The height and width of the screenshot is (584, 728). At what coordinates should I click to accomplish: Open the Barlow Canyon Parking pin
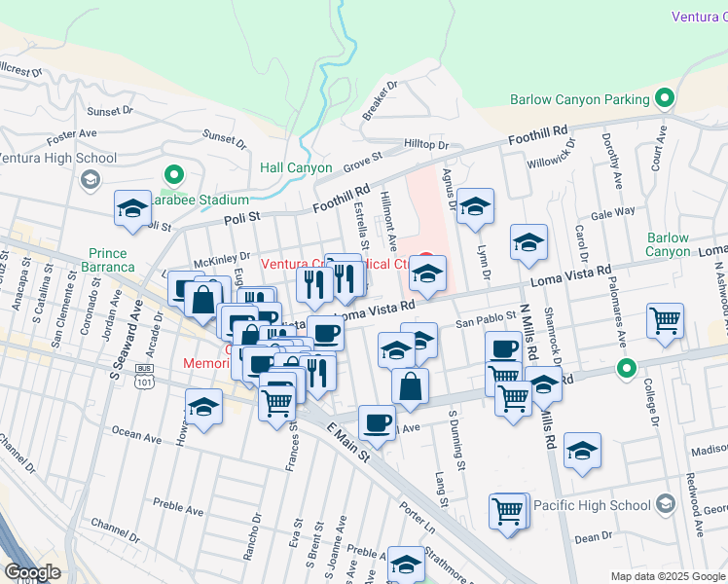coord(665,99)
